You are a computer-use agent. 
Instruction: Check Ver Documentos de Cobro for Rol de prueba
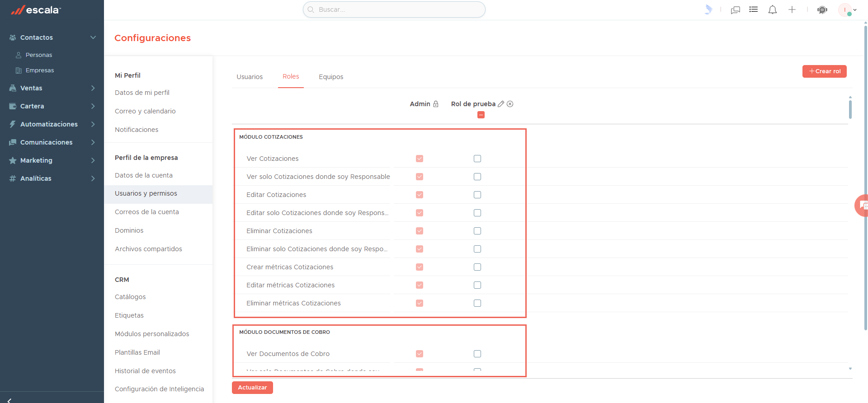(x=477, y=354)
